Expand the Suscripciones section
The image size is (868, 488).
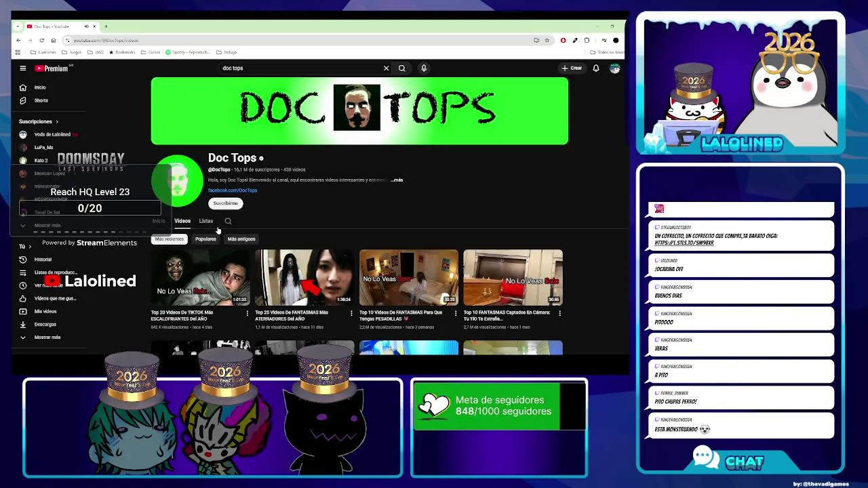coord(39,121)
